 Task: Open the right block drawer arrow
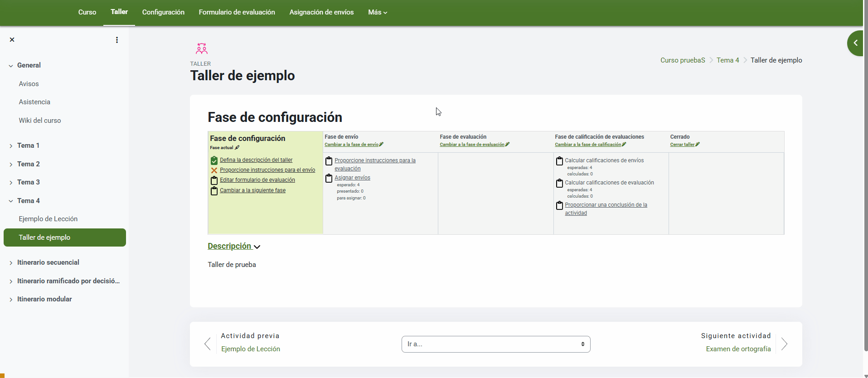click(x=855, y=43)
